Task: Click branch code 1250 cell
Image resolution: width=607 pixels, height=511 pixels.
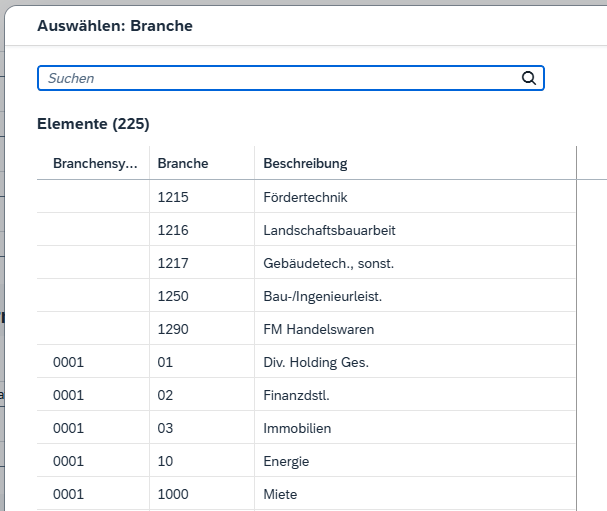Action: coord(173,296)
